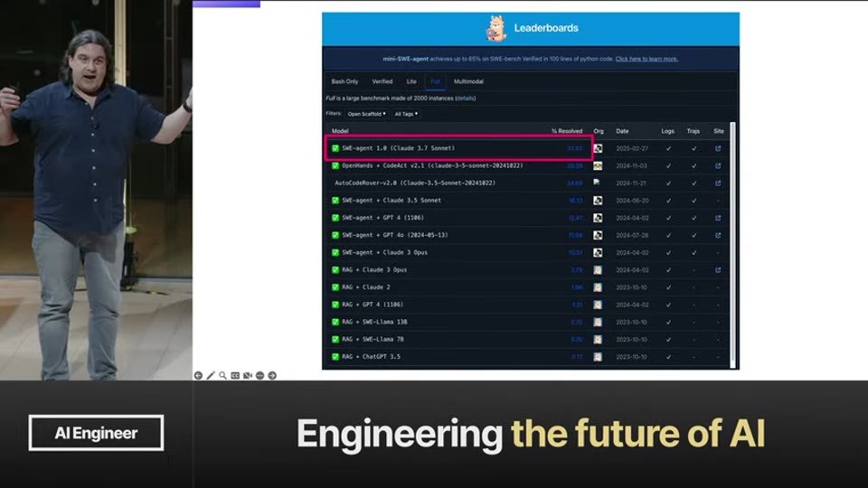The height and width of the screenshot is (488, 868).
Task: Click the Logs column header
Action: click(667, 131)
